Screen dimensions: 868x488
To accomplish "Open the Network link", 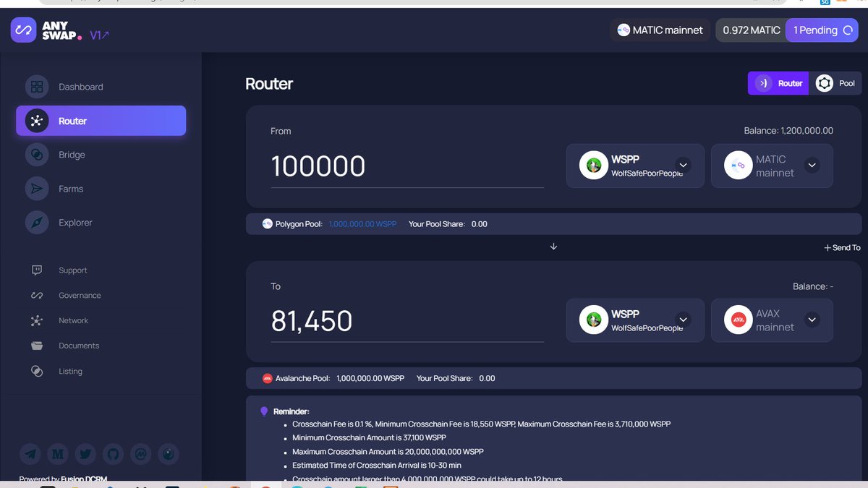I will [73, 320].
